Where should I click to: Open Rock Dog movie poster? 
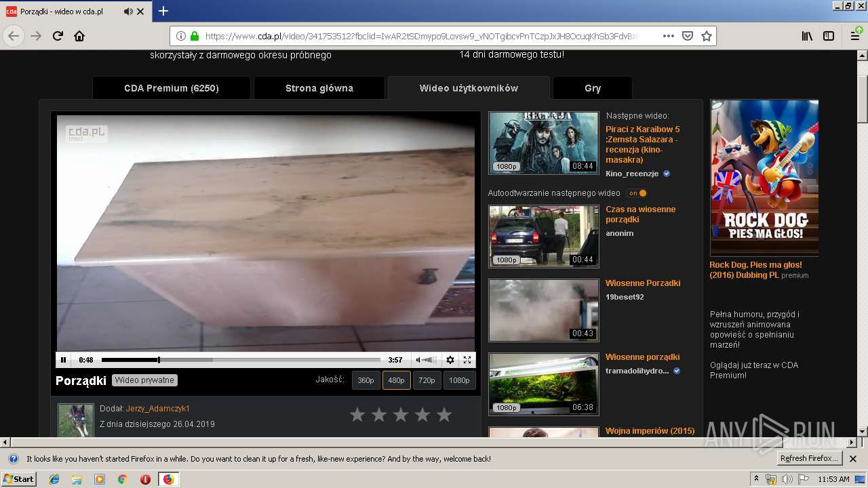coord(764,178)
